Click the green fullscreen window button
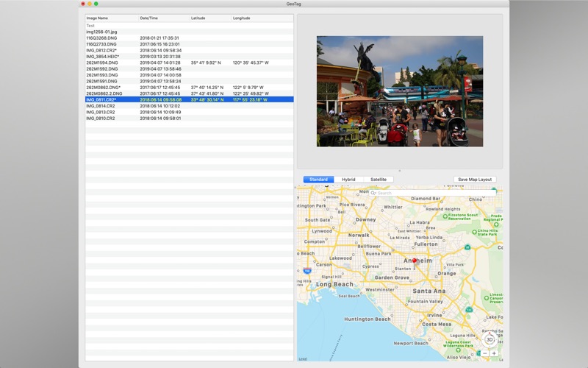This screenshot has height=368, width=588. pos(96,4)
